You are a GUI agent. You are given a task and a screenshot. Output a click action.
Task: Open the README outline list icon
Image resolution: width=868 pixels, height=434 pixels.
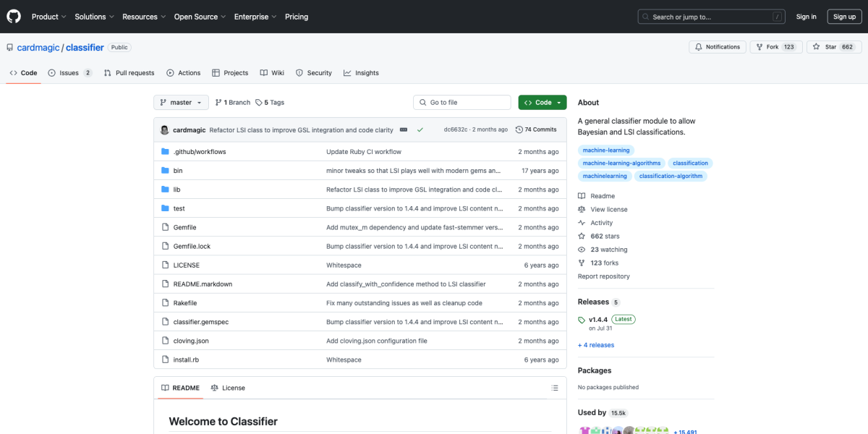pyautogui.click(x=554, y=388)
